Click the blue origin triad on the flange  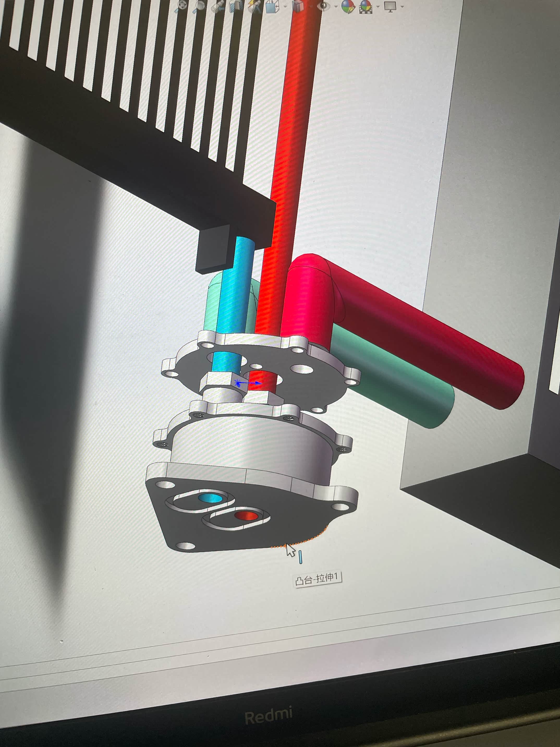[238, 383]
